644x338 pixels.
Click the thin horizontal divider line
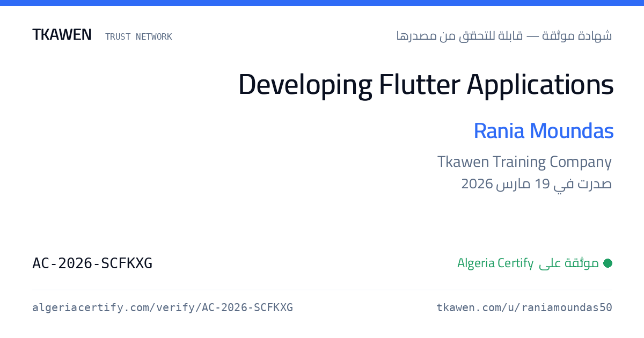coord(322,290)
